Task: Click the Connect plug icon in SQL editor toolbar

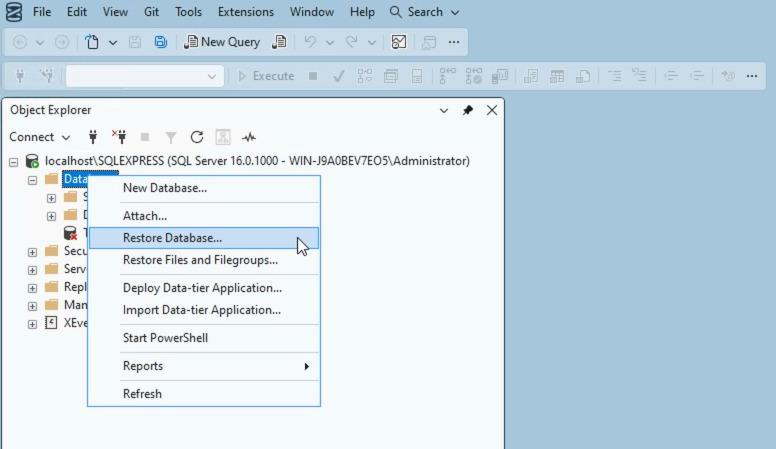Action: pos(20,76)
